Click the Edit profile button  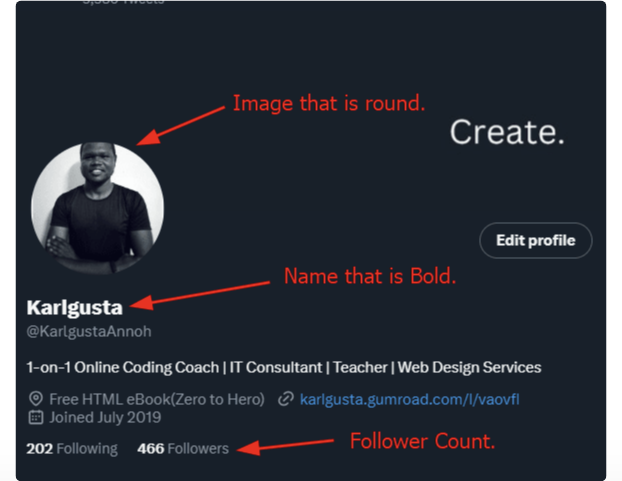click(536, 240)
